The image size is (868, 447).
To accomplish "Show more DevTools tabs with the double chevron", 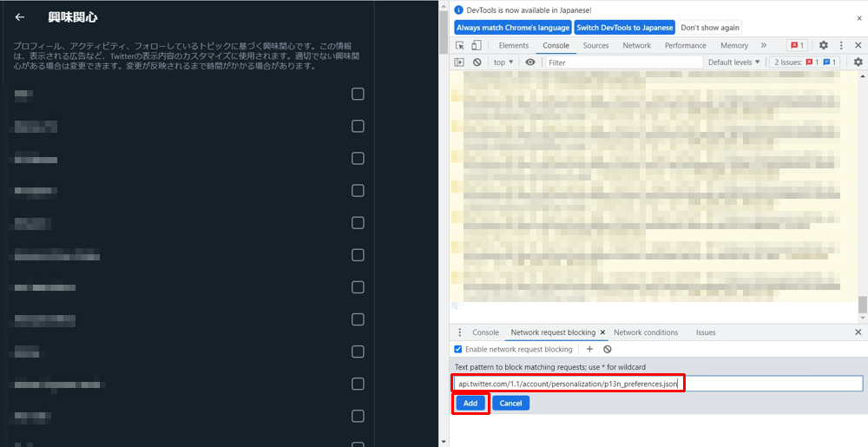I will pos(763,45).
